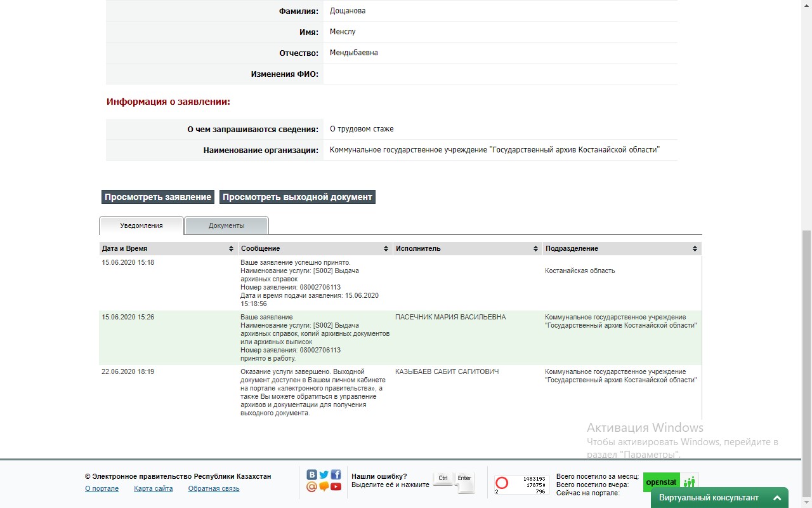Click the orange speech bubble icon in the footer

coord(324,487)
